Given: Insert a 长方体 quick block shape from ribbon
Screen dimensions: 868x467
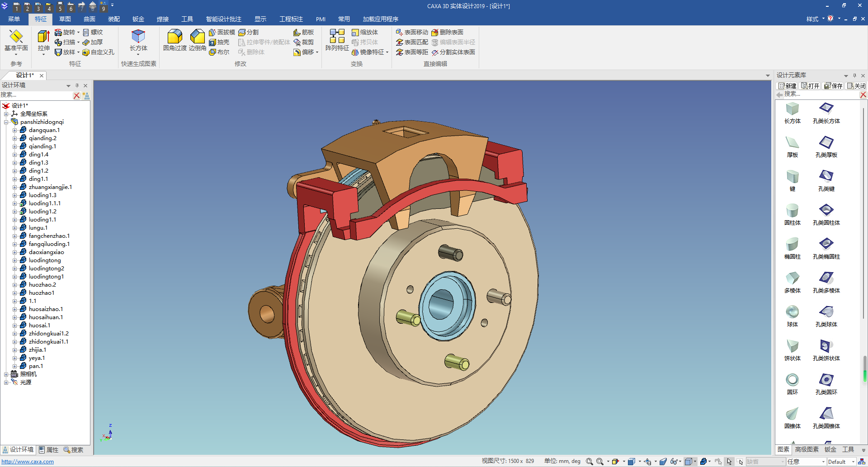Looking at the screenshot, I should pos(138,40).
